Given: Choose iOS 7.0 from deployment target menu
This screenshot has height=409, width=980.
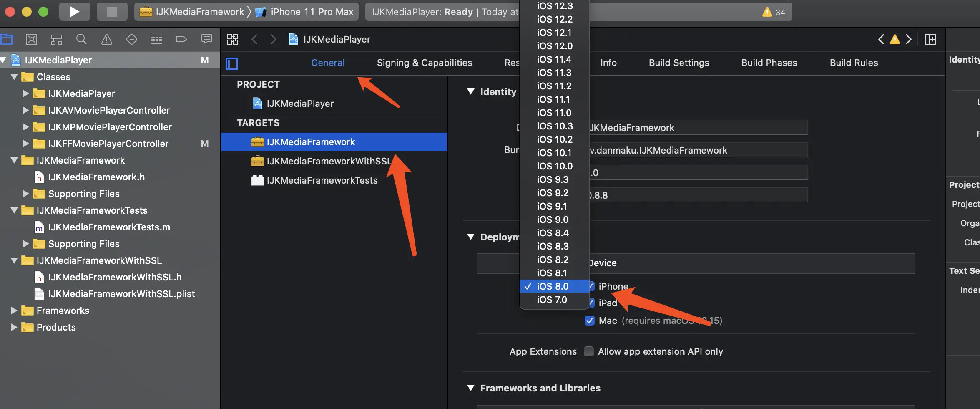Looking at the screenshot, I should coord(555,300).
